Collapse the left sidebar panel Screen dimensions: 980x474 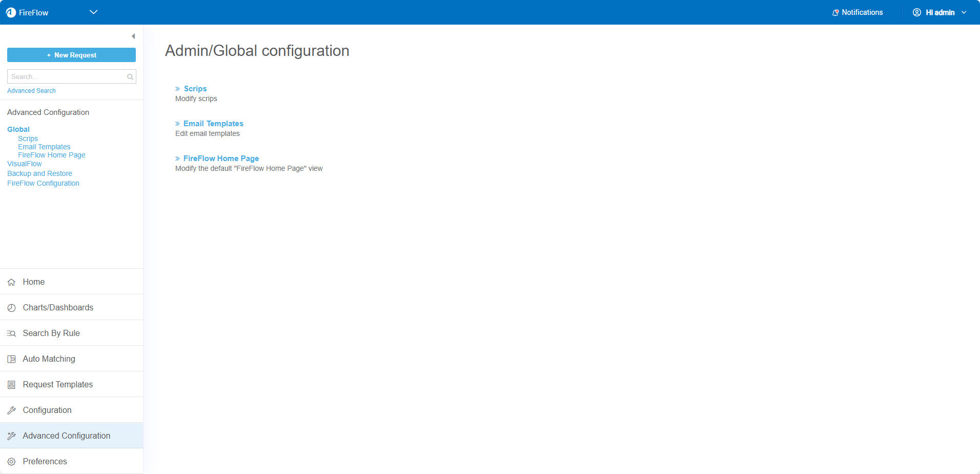coord(133,36)
